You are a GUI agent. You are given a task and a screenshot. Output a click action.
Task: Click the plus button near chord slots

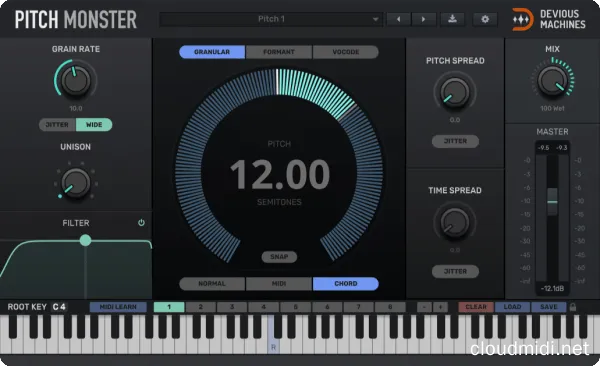[x=440, y=307]
